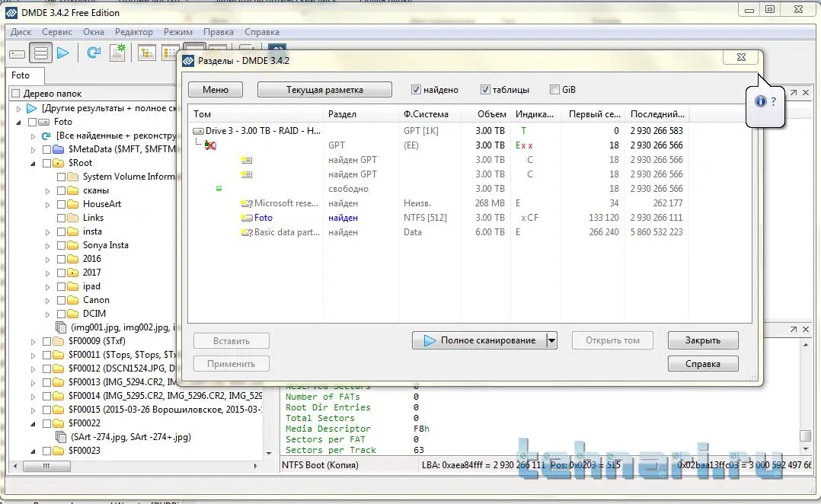This screenshot has width=821, height=504.
Task: Click the grid with green star icon
Action: [117, 53]
